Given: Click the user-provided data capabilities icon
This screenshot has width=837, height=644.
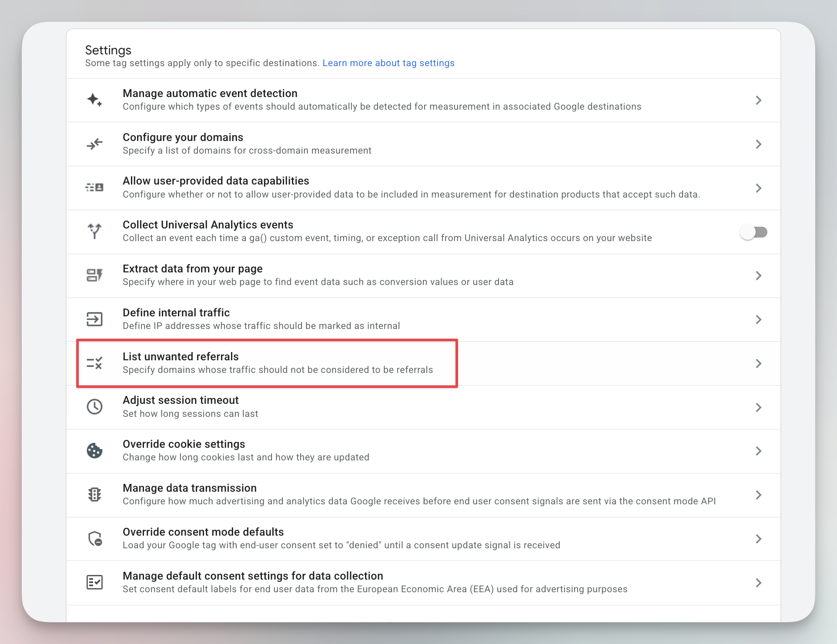Looking at the screenshot, I should (x=94, y=188).
